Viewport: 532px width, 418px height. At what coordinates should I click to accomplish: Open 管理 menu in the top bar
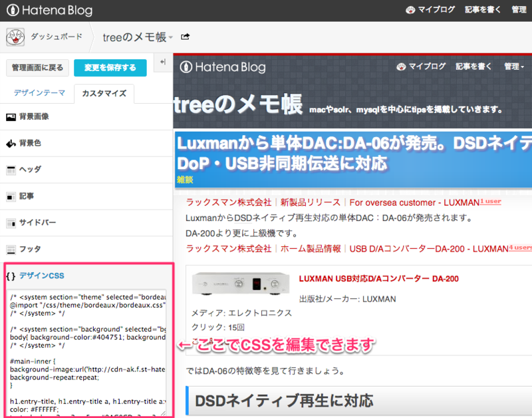tap(519, 10)
